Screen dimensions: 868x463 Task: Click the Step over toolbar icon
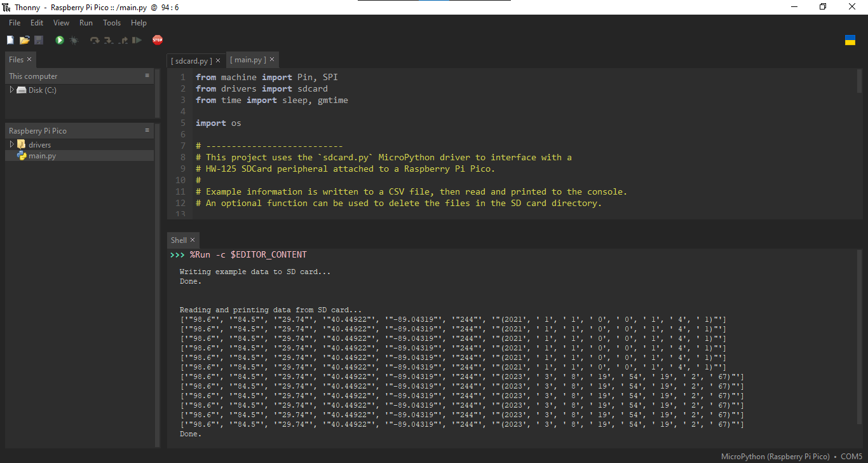click(x=95, y=40)
